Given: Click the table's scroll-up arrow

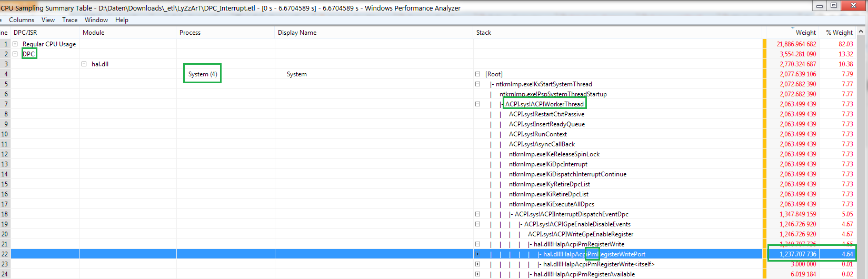Looking at the screenshot, I should [x=861, y=32].
